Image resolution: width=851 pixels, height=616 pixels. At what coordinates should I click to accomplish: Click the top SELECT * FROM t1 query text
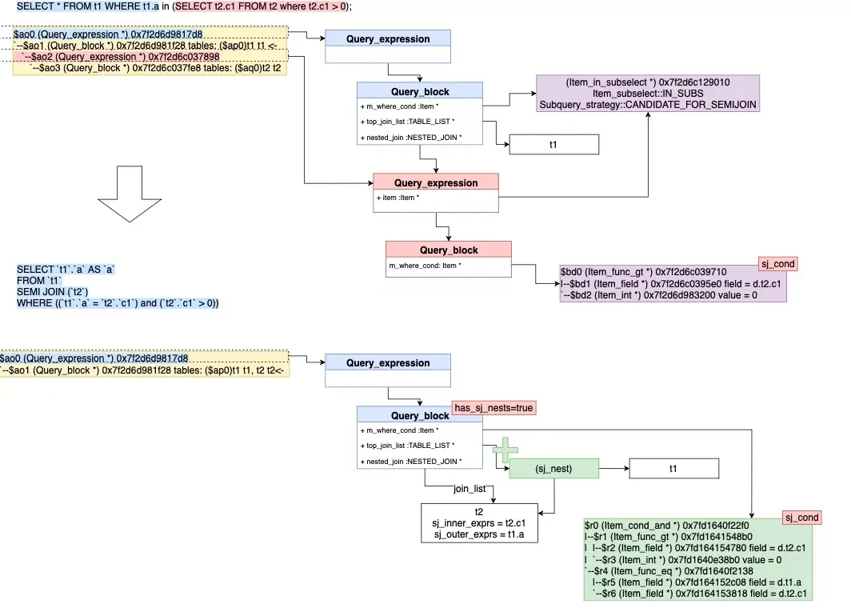184,6
